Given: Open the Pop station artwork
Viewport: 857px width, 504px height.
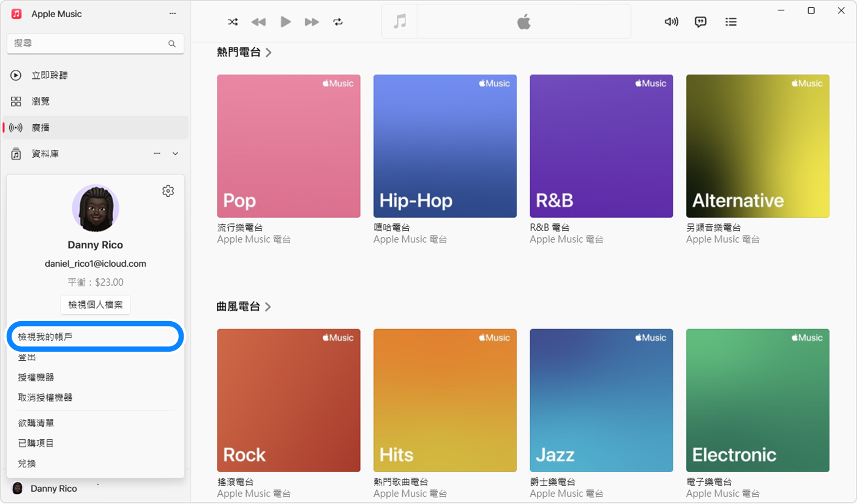Looking at the screenshot, I should coord(289,146).
